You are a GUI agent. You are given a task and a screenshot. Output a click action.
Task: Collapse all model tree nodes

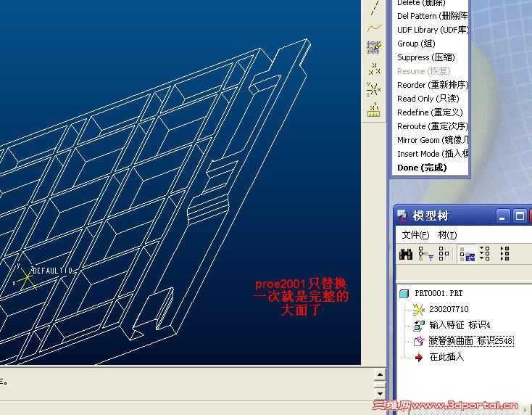504,254
